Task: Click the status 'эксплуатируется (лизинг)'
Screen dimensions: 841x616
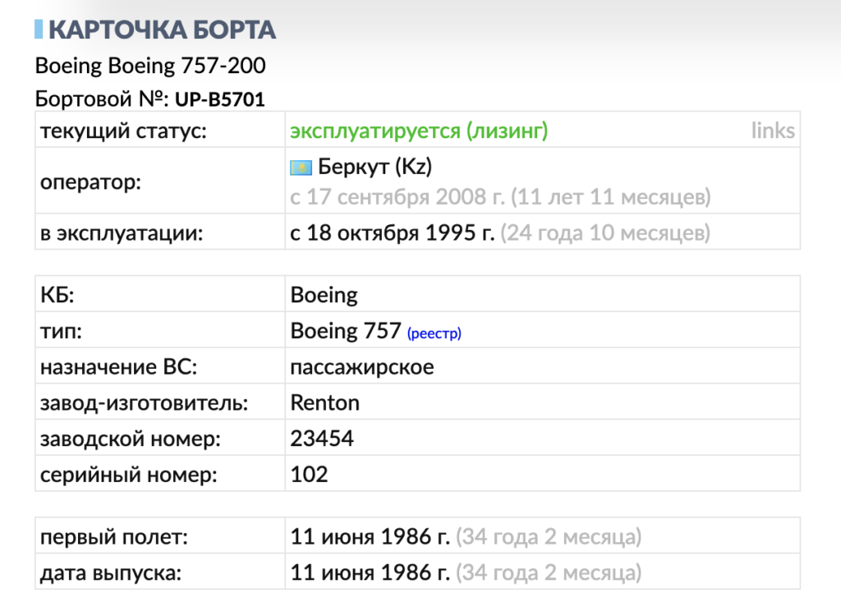Action: (x=419, y=131)
